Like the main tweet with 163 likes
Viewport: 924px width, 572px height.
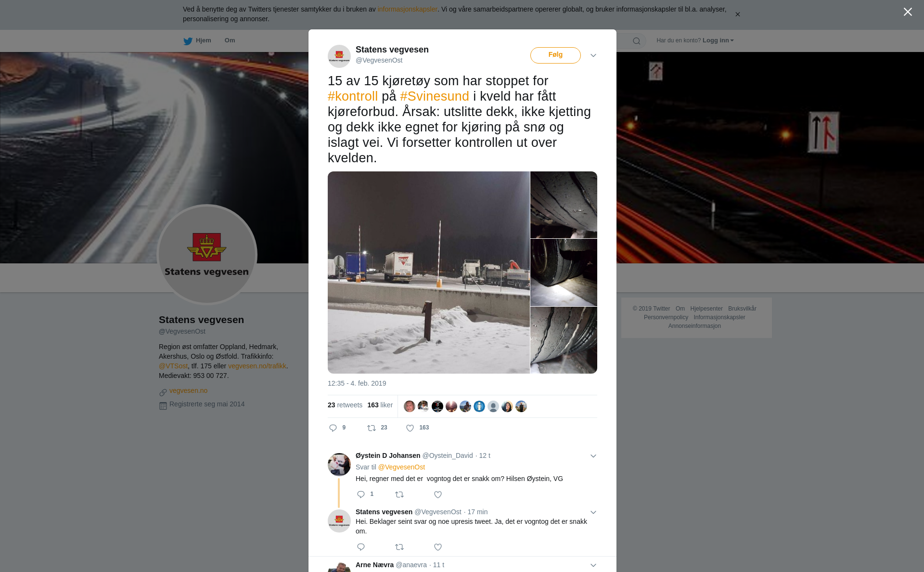410,428
